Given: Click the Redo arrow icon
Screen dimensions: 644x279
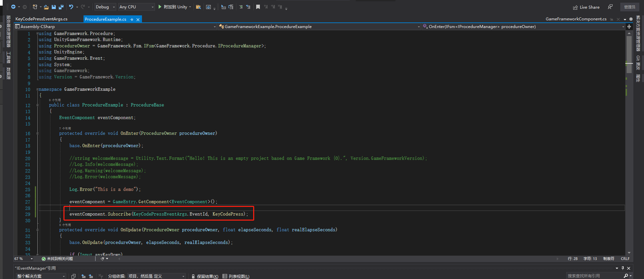Looking at the screenshot, I should [x=83, y=7].
